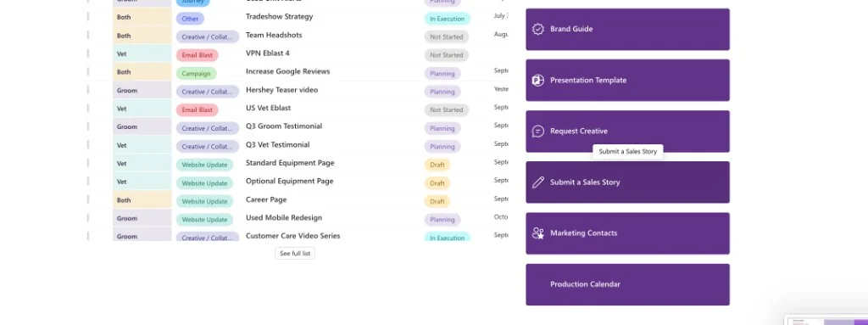
Task: Open the Career Page item
Action: pos(266,199)
